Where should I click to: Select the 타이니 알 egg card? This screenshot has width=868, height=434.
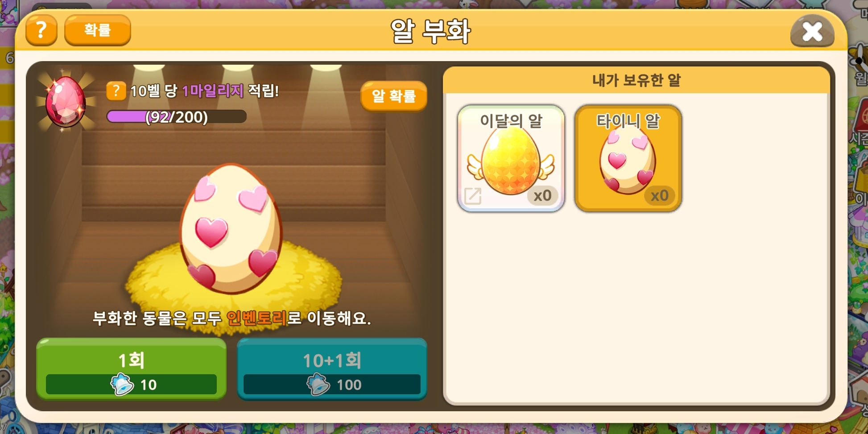[x=628, y=158]
